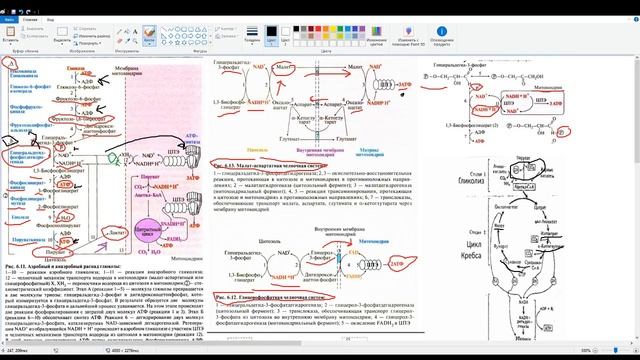Choose the five-point Star shape

pos(177,42)
